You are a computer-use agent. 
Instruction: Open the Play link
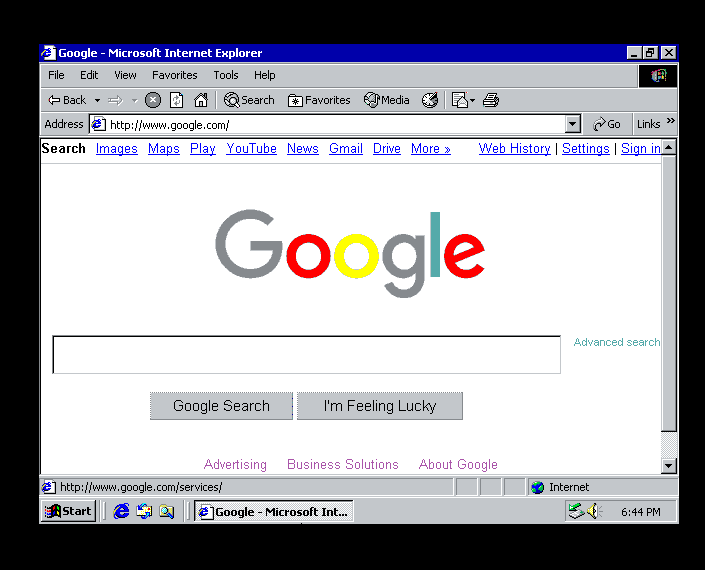(202, 148)
